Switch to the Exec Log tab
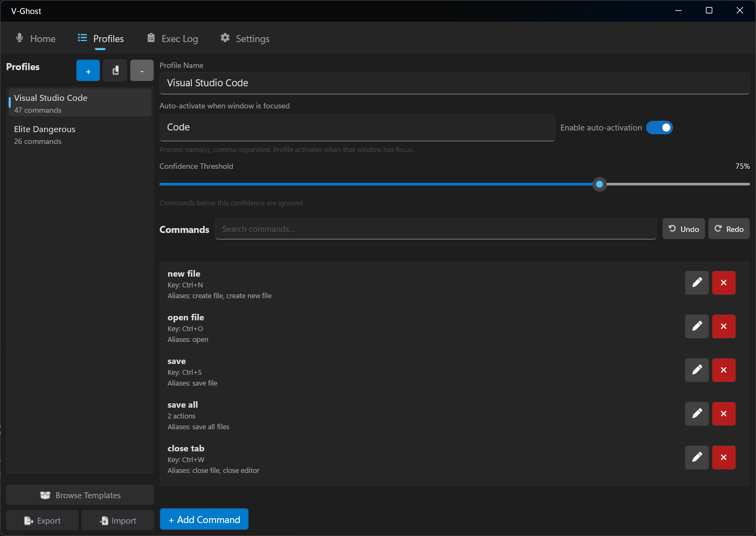 pyautogui.click(x=172, y=39)
